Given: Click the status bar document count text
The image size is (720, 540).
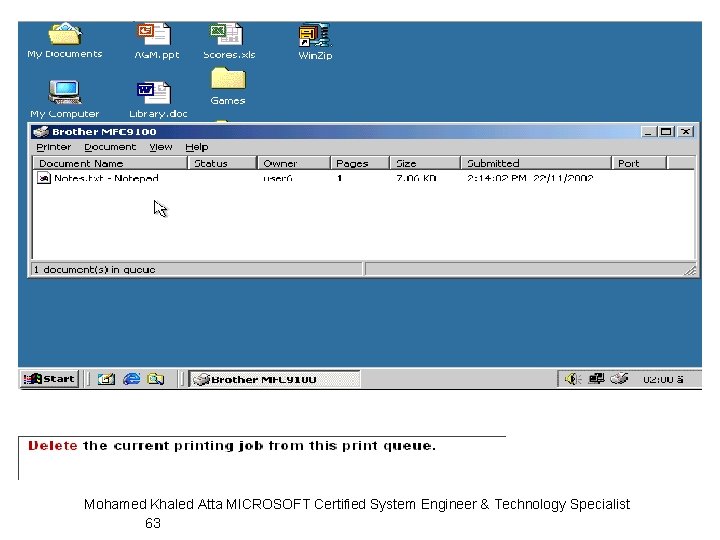Looking at the screenshot, I should click(95, 270).
